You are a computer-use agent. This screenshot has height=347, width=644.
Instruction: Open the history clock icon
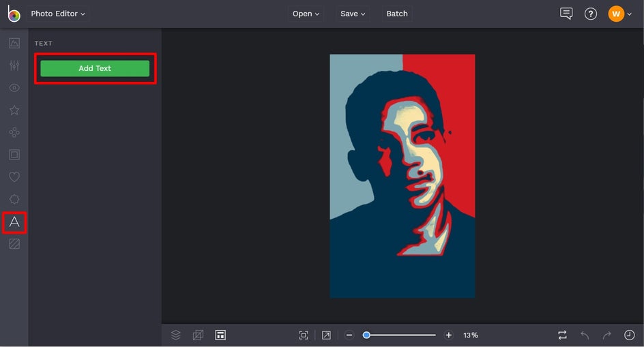[629, 335]
